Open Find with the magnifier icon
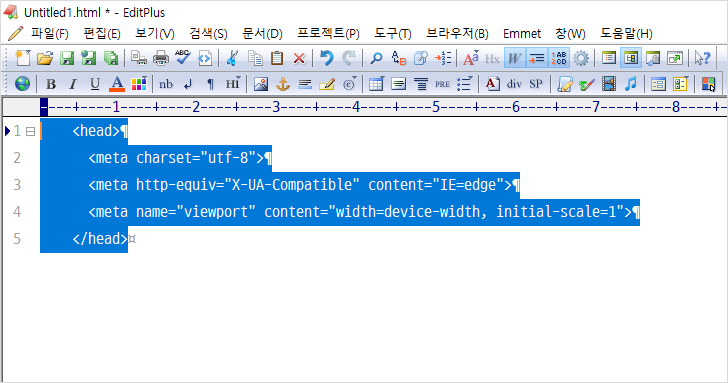The image size is (728, 383). click(376, 58)
